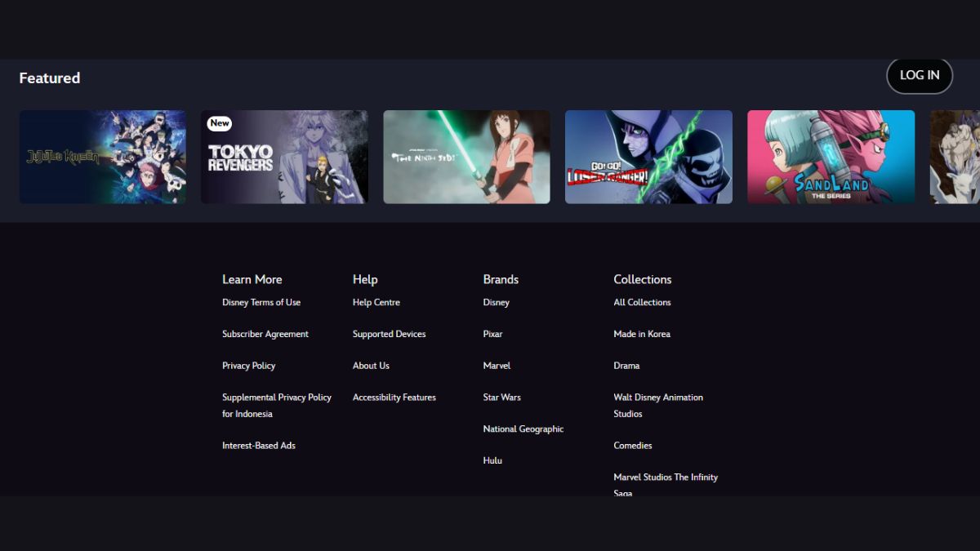Click the LOG IN button
Image resolution: width=980 pixels, height=551 pixels.
pos(920,76)
